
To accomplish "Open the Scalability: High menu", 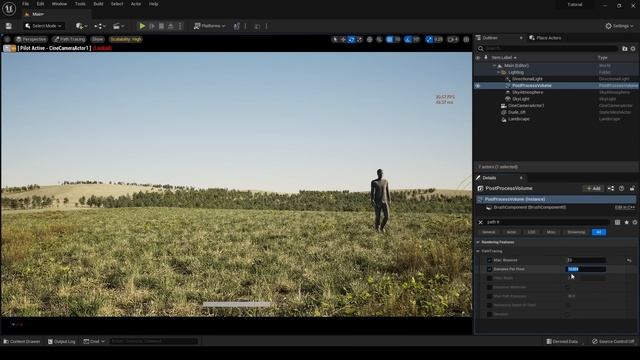I will coord(126,40).
